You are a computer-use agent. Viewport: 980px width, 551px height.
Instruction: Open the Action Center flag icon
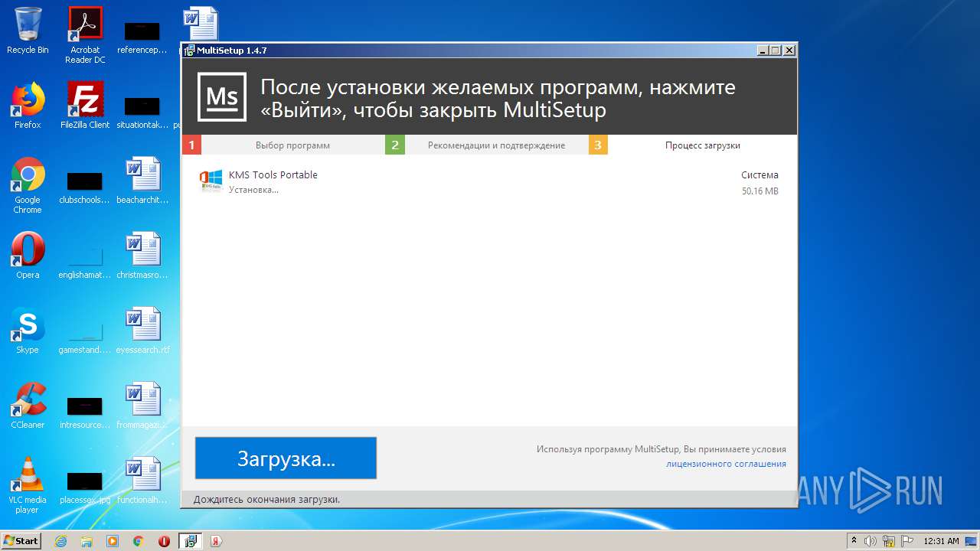pos(907,541)
